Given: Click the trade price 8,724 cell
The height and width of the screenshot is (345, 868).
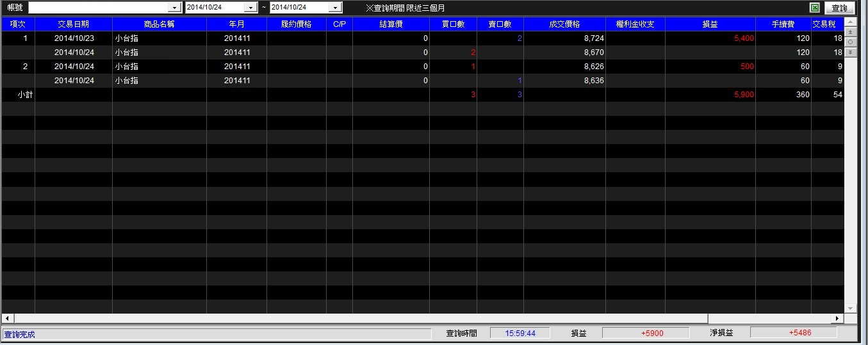Looking at the screenshot, I should [x=564, y=38].
